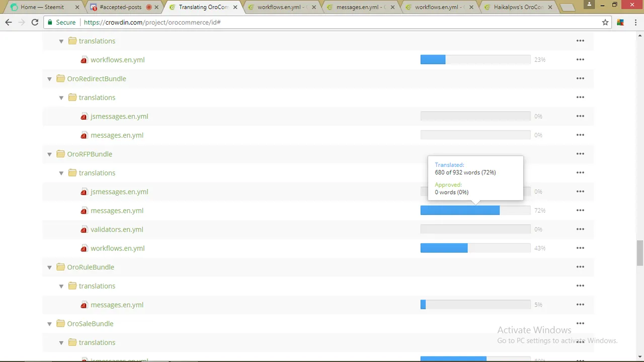Open options for OroRedirectBundle jsmessages.en.yml row
The image size is (644, 362).
click(x=580, y=116)
